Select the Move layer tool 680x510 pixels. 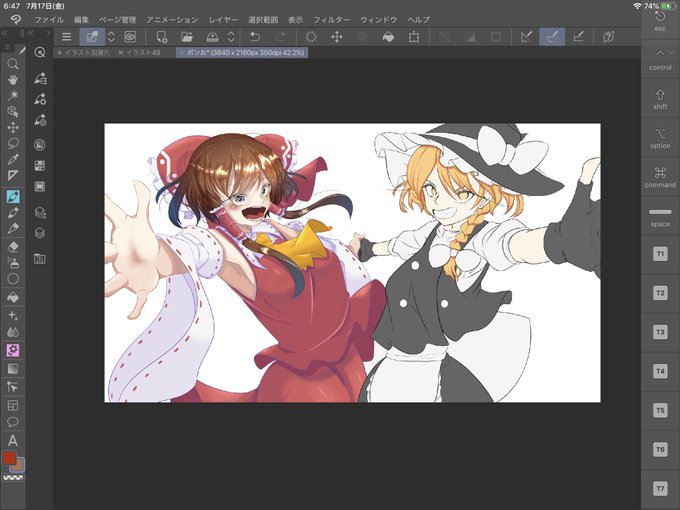click(13, 128)
